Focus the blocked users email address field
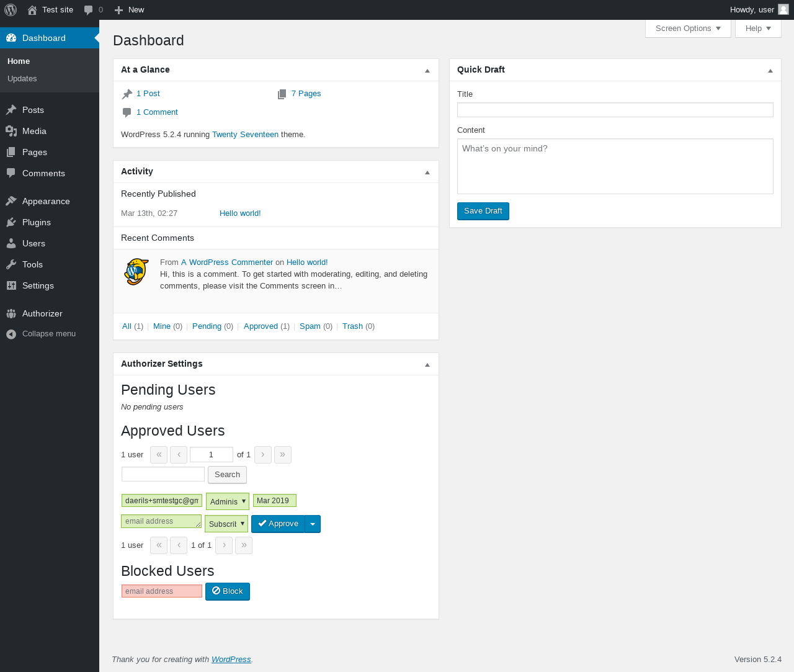794x672 pixels. click(x=162, y=591)
